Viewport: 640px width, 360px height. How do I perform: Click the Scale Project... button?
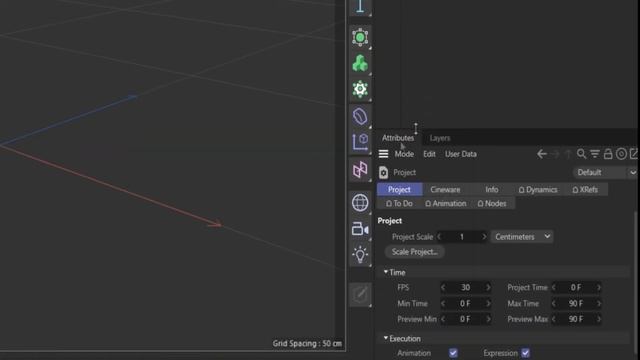pyautogui.click(x=415, y=252)
